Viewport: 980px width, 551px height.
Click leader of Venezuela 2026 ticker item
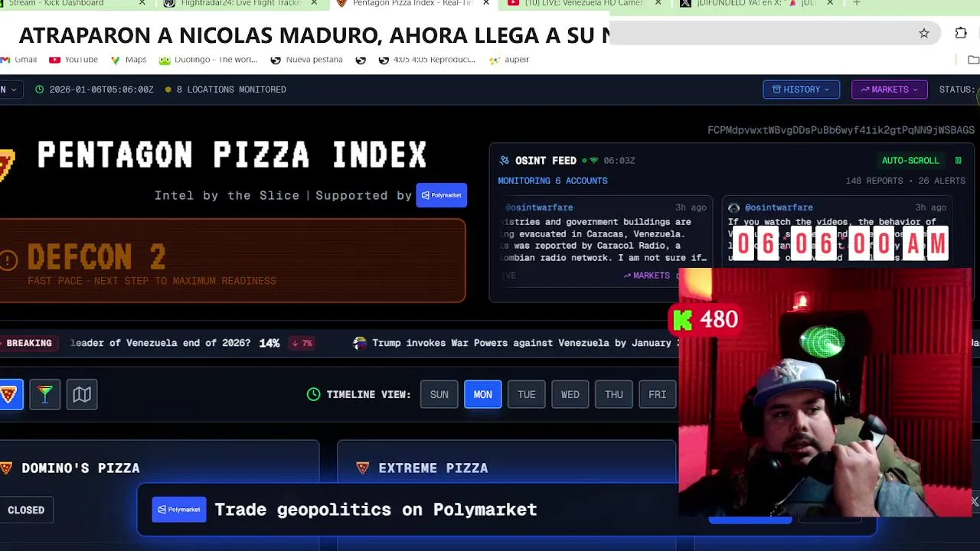[x=191, y=343]
